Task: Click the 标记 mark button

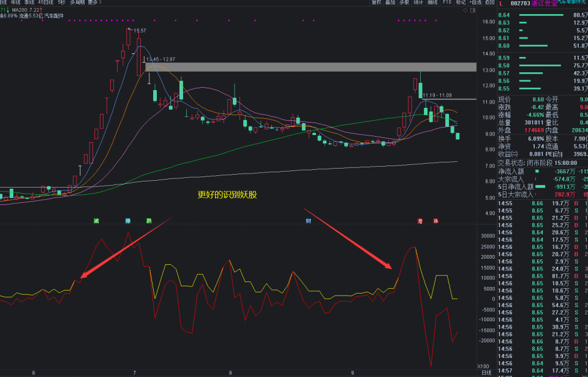Action: point(461,2)
